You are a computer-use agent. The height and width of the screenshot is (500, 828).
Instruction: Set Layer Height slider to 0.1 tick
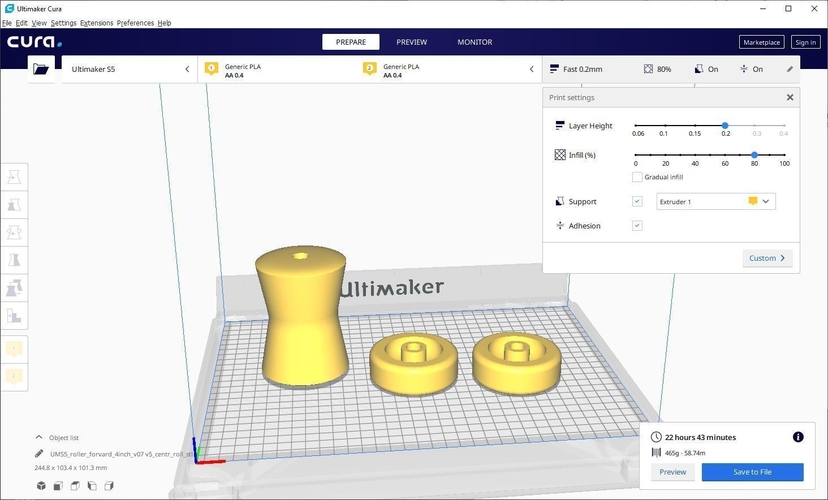click(x=665, y=125)
